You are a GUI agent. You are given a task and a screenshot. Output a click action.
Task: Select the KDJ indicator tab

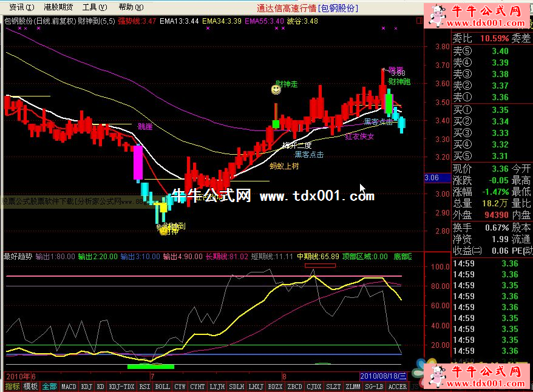click(87, 387)
